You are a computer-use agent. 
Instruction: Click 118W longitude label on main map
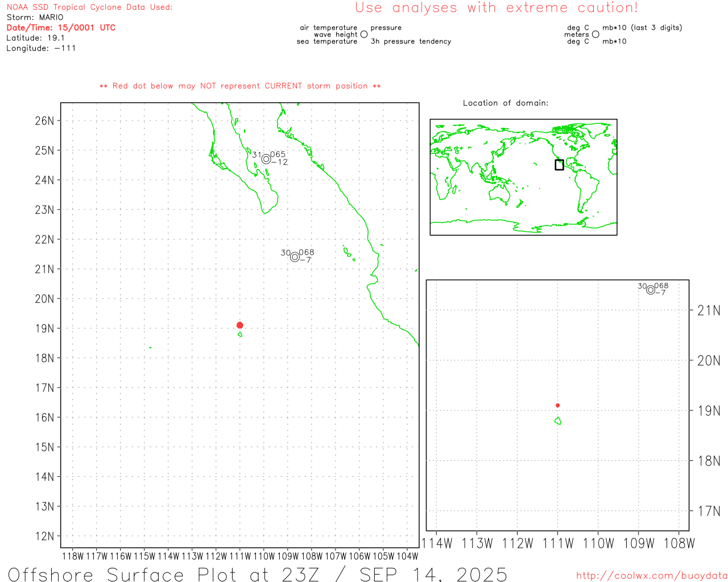pos(73,556)
